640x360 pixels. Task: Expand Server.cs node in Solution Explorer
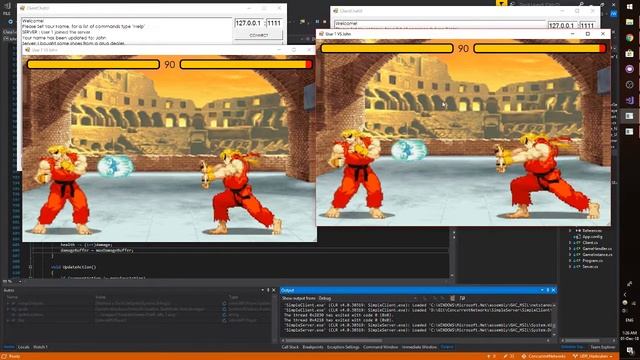(x=571, y=267)
